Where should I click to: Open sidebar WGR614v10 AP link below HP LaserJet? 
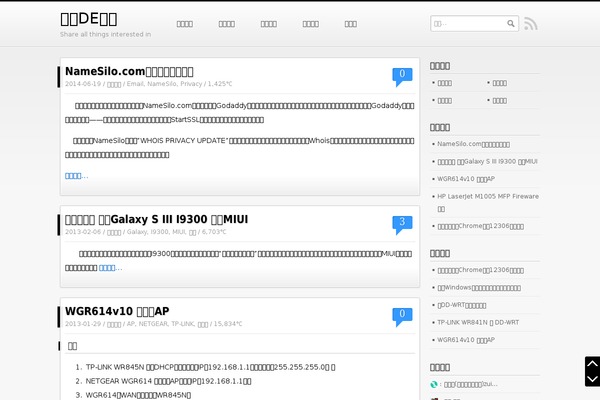point(466,179)
